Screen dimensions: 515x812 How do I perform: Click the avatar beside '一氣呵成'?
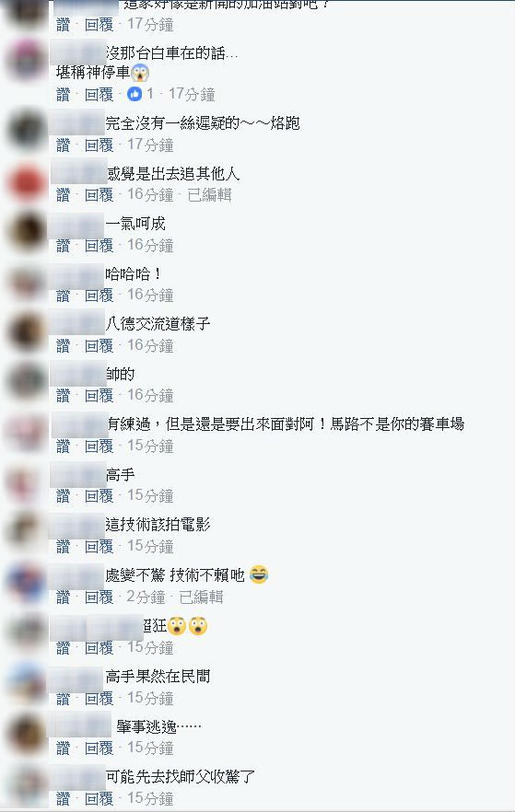click(26, 231)
